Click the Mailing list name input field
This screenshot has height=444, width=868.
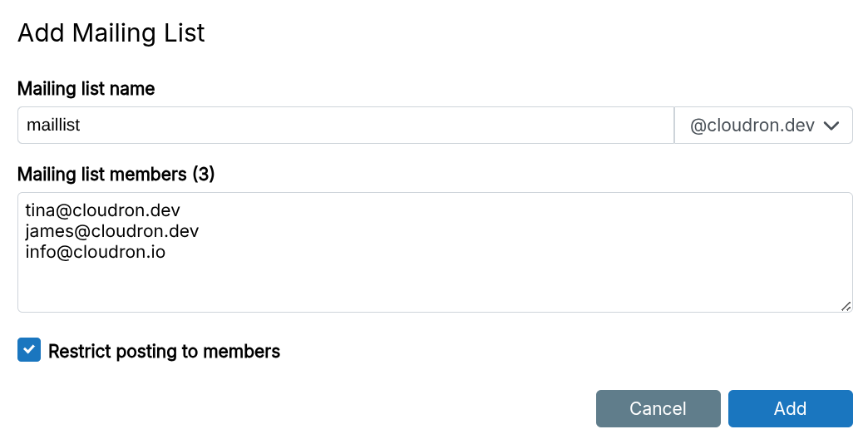pyautogui.click(x=345, y=126)
